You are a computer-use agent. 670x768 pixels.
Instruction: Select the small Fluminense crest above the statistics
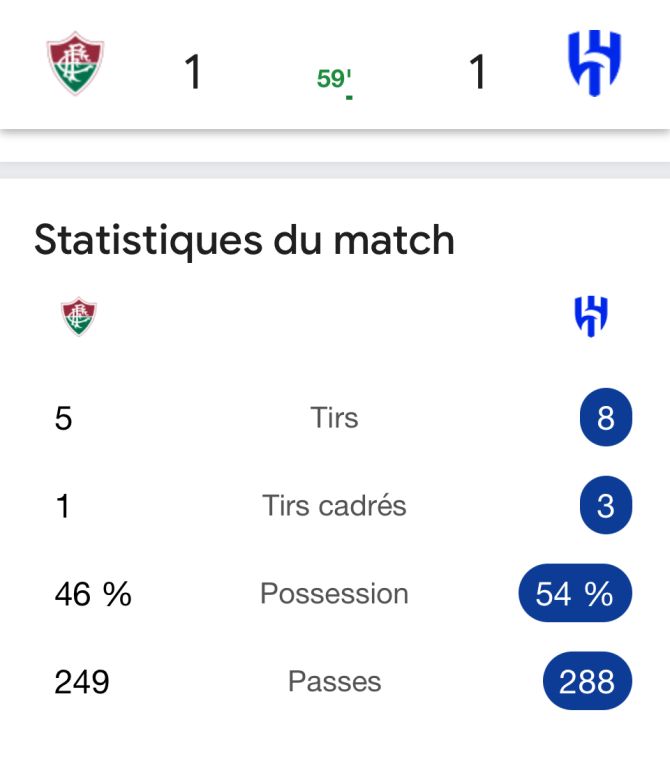[x=79, y=317]
